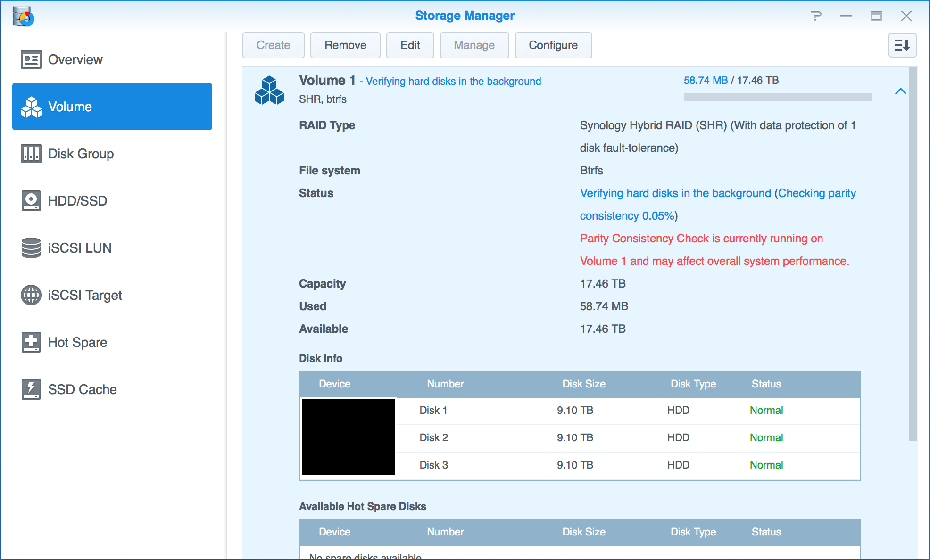Click the iSCSI Target globe icon

coord(31,295)
